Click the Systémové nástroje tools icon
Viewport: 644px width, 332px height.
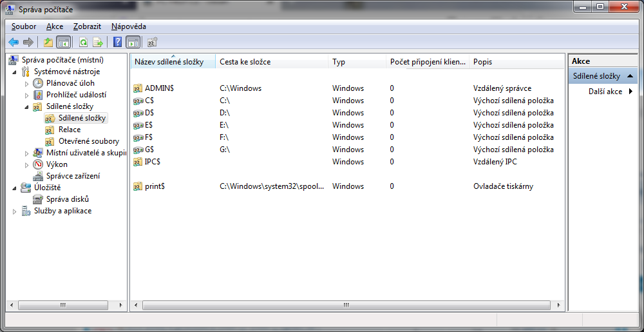pos(26,72)
